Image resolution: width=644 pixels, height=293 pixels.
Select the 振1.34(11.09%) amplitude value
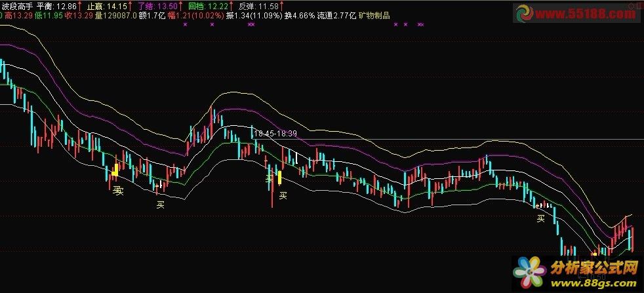[254, 16]
